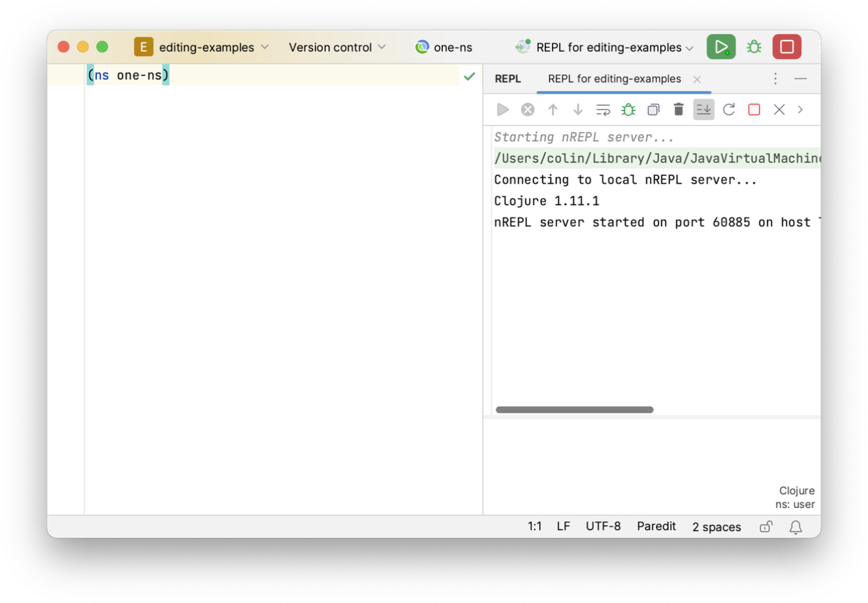Click into the REPL input area
This screenshot has width=868, height=603.
coord(651,466)
